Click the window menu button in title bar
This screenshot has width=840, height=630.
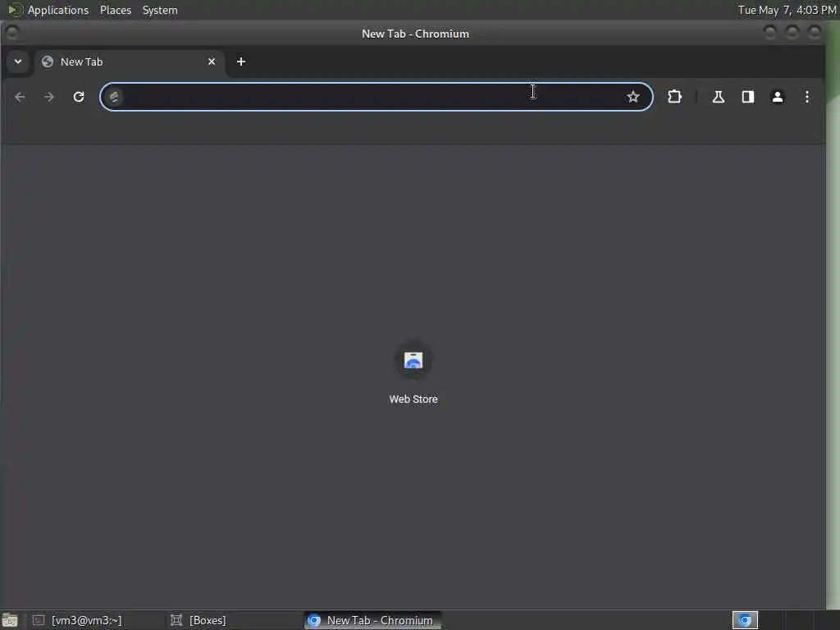click(11, 33)
